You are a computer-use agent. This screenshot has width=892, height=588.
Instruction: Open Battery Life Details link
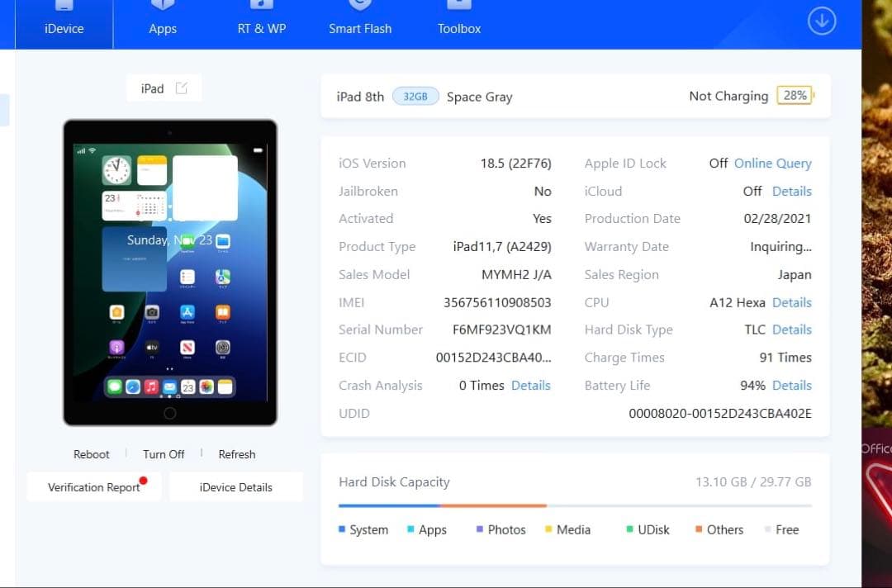(791, 386)
